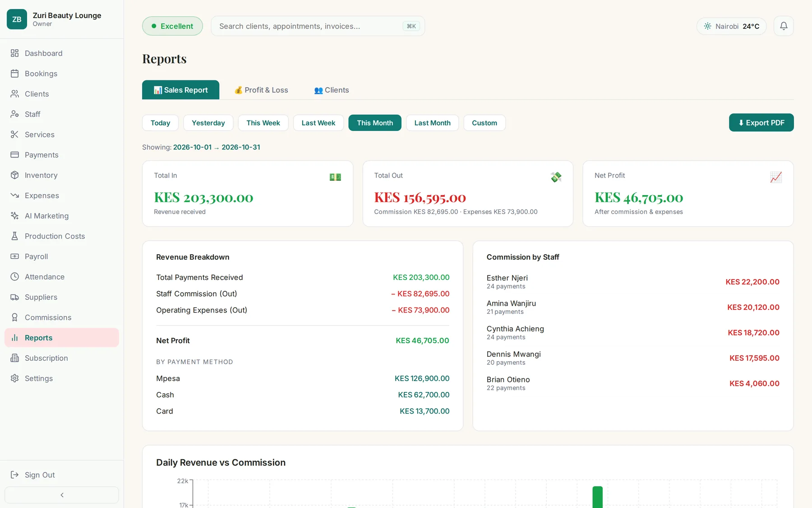Click the Excellent status badge
The width and height of the screenshot is (812, 508).
click(172, 26)
